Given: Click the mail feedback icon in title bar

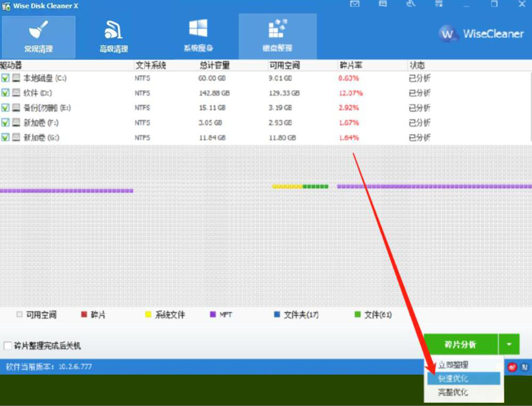Looking at the screenshot, I should pos(355,4).
